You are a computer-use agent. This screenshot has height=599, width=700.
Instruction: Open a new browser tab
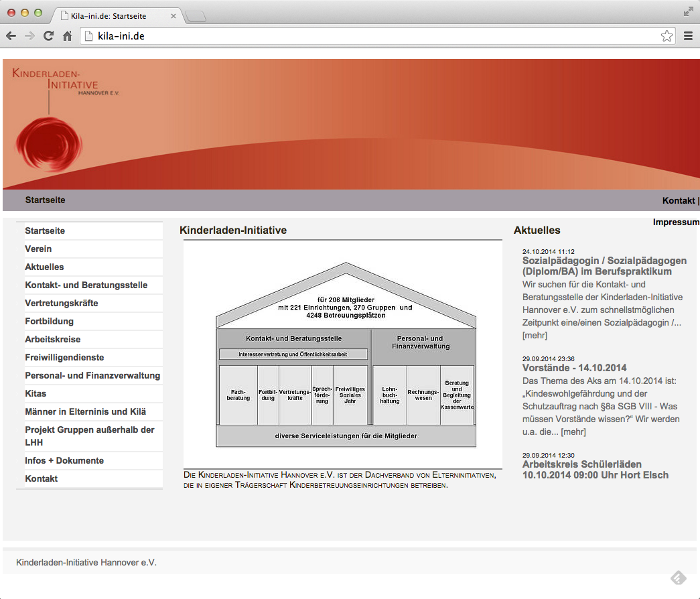click(195, 16)
